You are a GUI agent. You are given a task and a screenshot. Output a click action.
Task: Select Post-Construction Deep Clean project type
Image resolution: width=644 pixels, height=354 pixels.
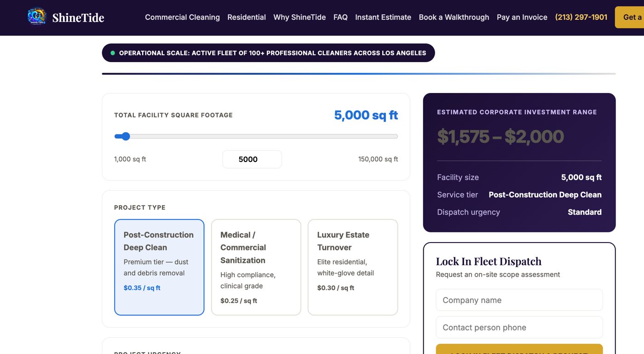click(x=159, y=267)
